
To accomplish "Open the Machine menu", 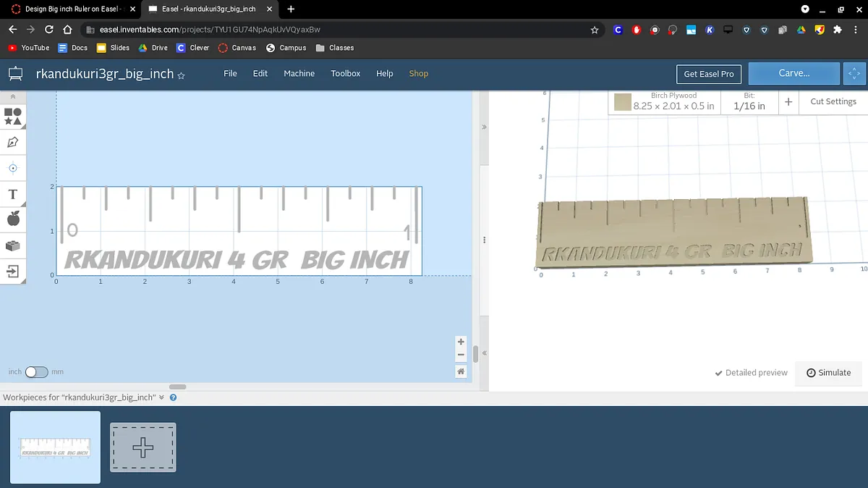I will pos(299,74).
